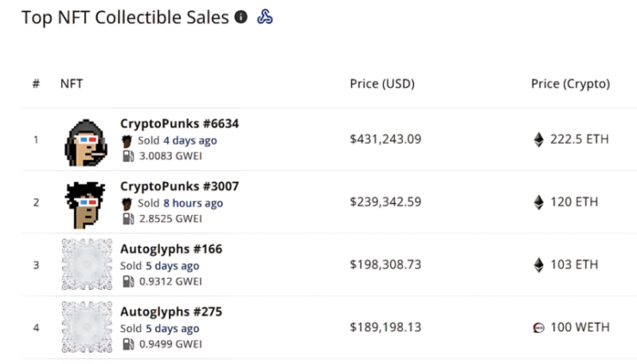Click the WETH icon beside 100 WETH
637x364 pixels.
tap(539, 328)
